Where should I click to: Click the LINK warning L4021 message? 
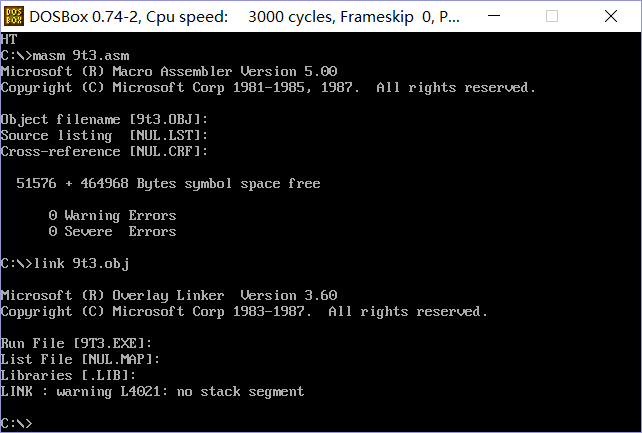tap(152, 392)
